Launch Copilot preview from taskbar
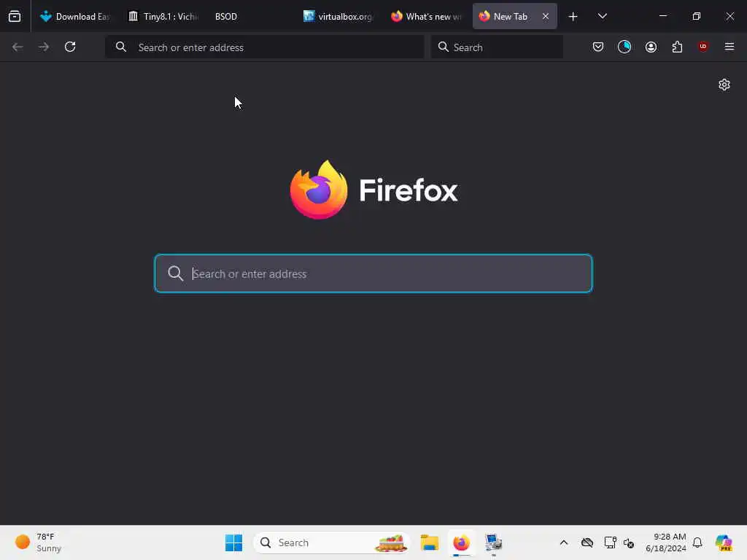747x560 pixels. click(x=724, y=542)
